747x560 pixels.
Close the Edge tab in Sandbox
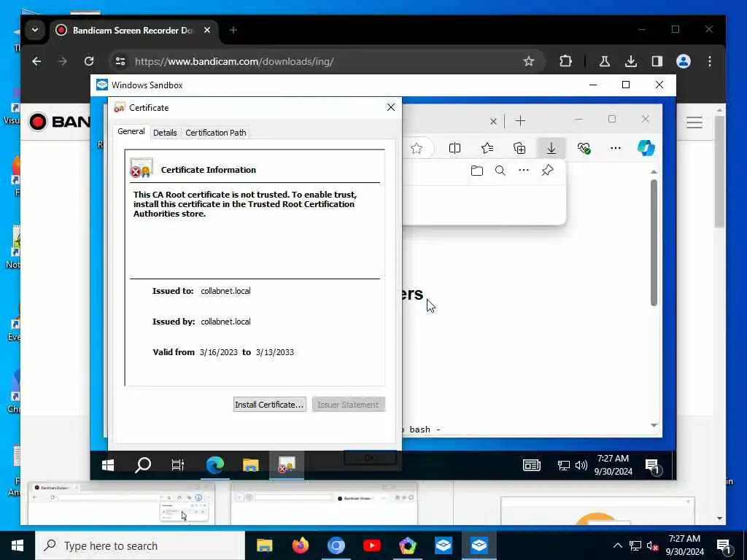pyautogui.click(x=494, y=122)
